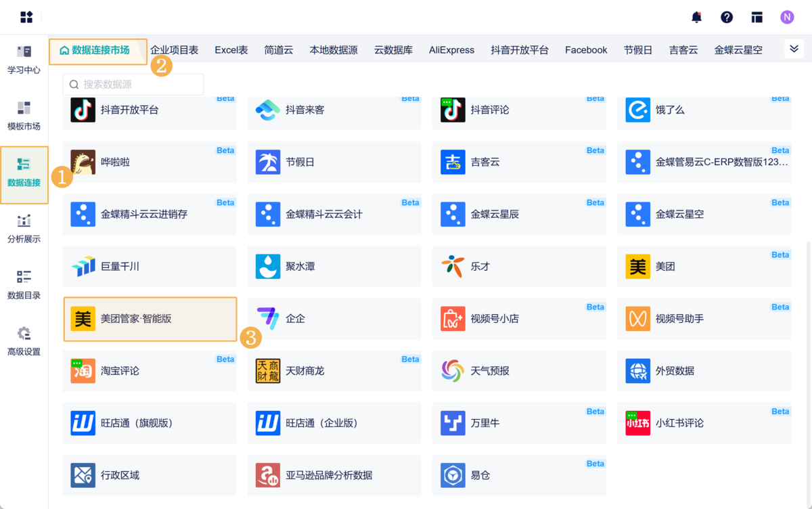Viewport: 812px width, 509px height.
Task: Select 金蝶精斗云云会计 card
Action: point(334,214)
